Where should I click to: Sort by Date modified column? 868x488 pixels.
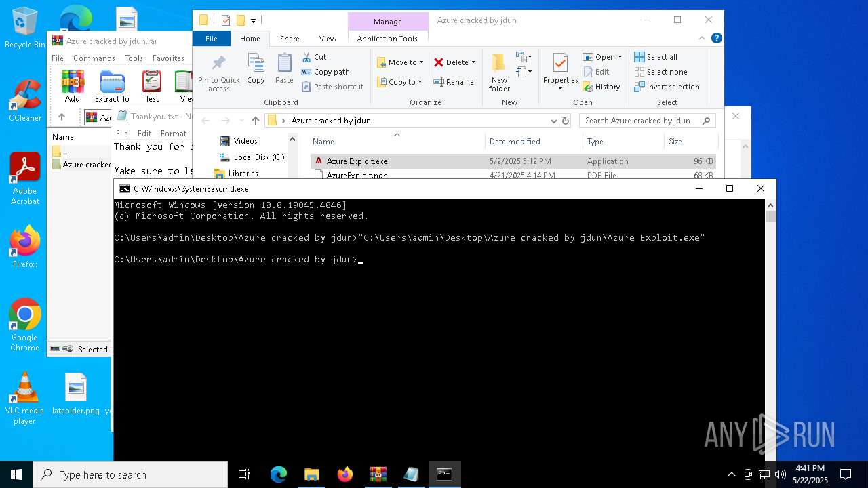pos(534,142)
